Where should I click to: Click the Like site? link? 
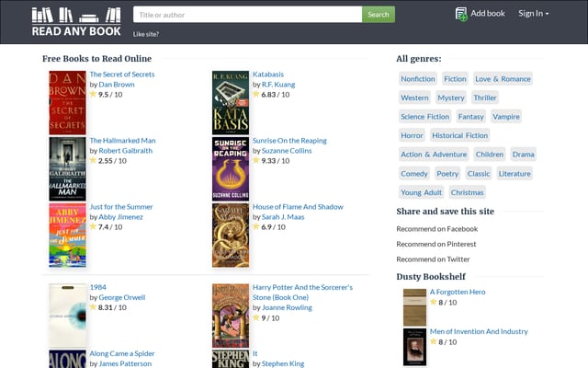146,34
